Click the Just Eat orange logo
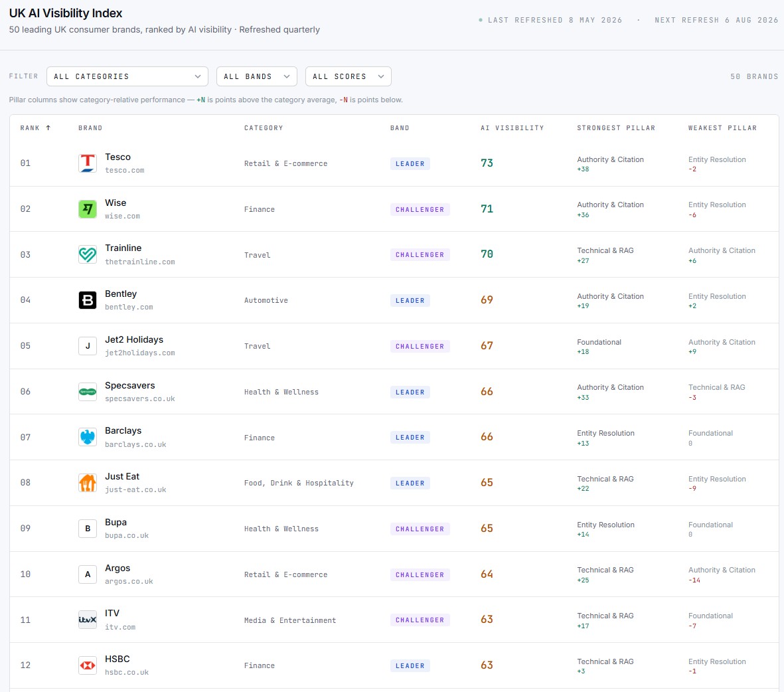 click(88, 483)
